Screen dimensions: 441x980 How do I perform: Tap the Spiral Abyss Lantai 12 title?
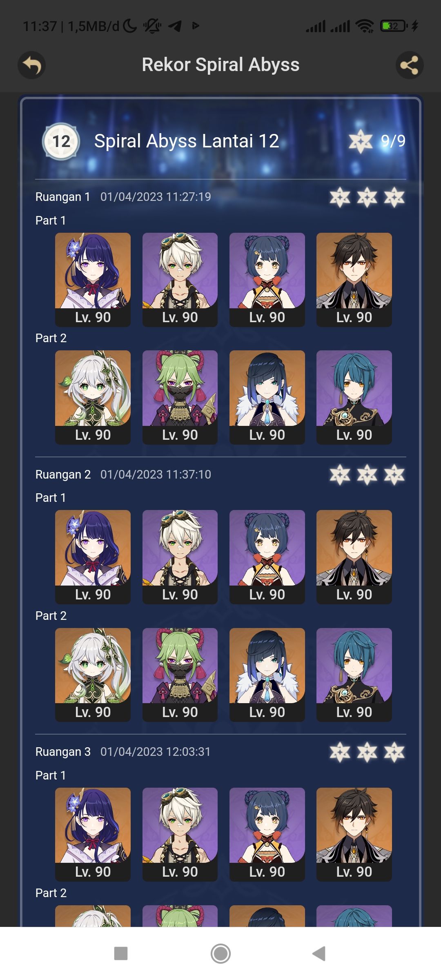click(187, 141)
